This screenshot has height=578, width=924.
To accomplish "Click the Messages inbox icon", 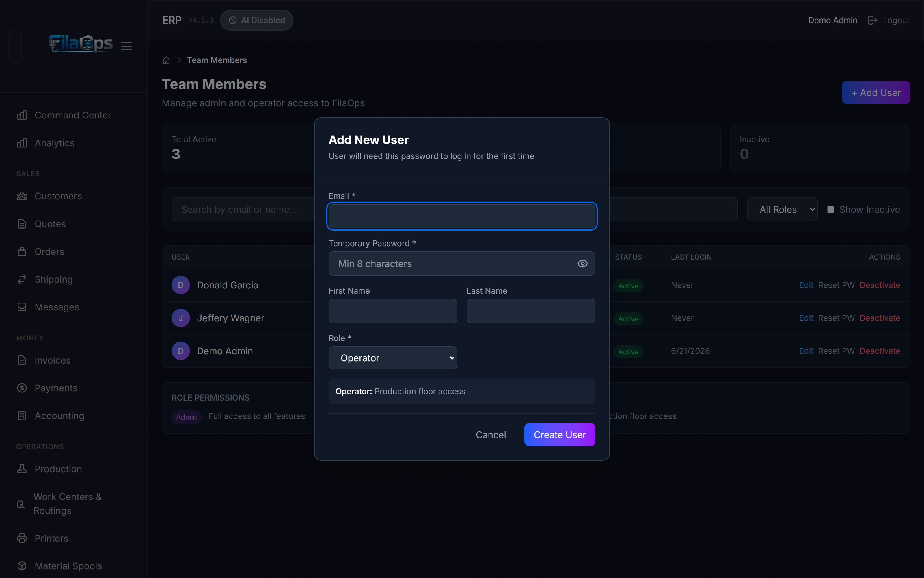I will coord(22,307).
